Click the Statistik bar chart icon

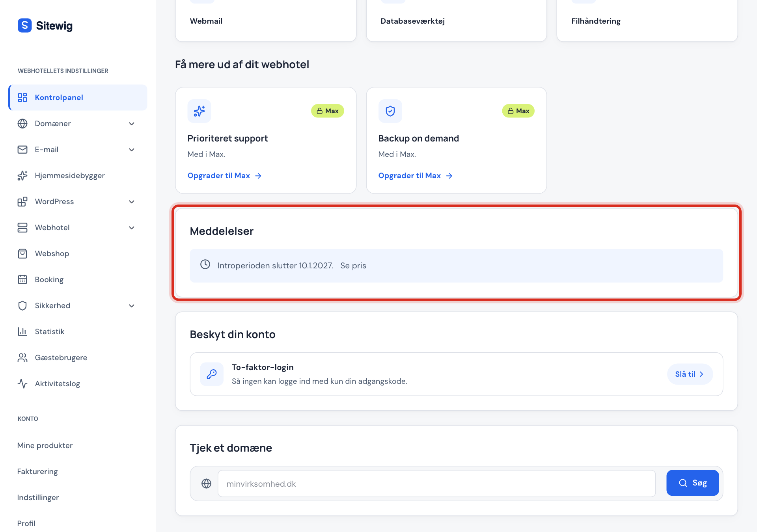[x=22, y=331]
